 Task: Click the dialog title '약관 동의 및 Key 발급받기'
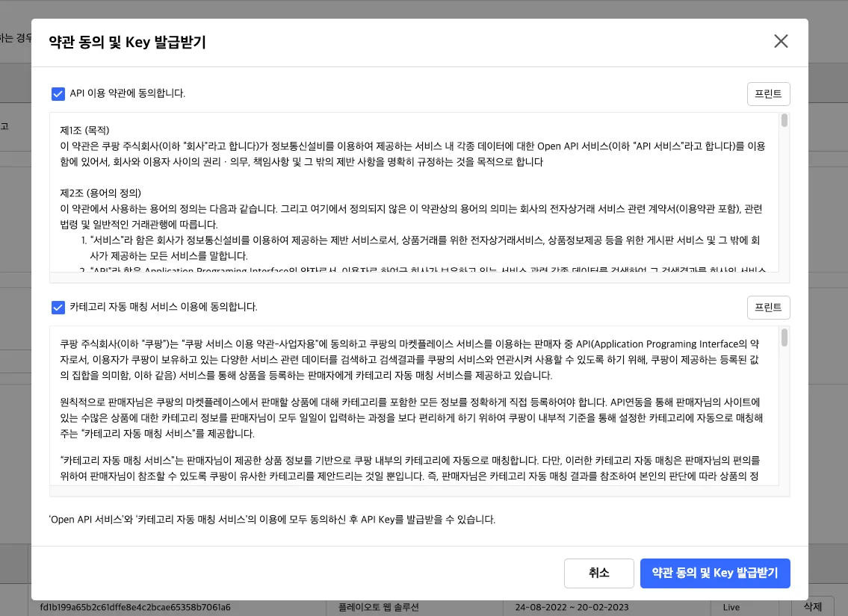128,42
